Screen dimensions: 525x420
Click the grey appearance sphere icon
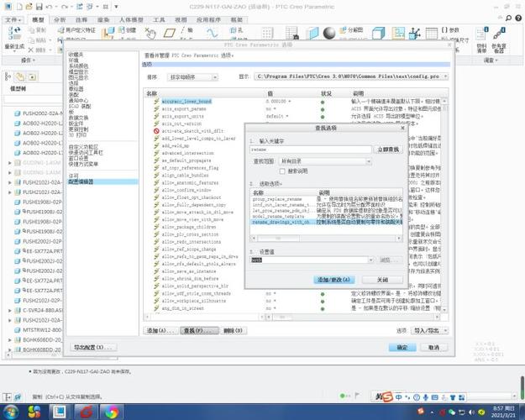[329, 33]
